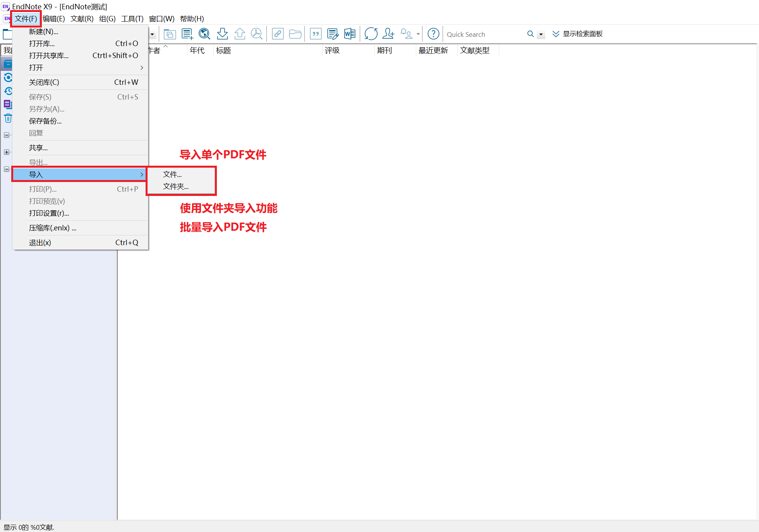Click the sidebar Trash bin icon
759x532 pixels.
pyautogui.click(x=8, y=118)
